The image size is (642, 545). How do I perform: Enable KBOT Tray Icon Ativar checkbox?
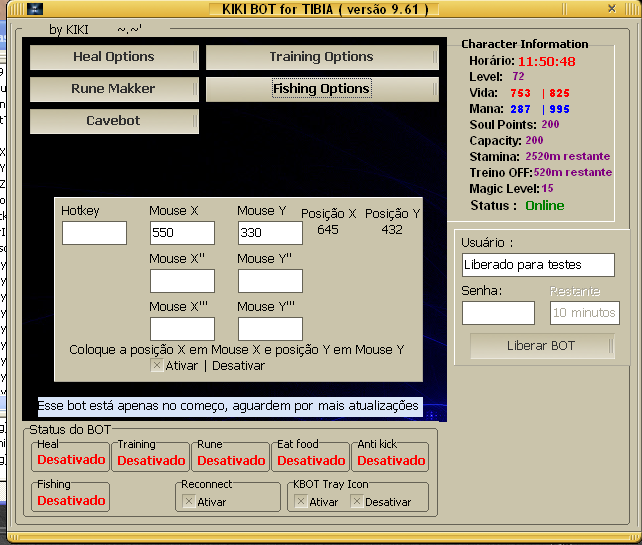(301, 502)
